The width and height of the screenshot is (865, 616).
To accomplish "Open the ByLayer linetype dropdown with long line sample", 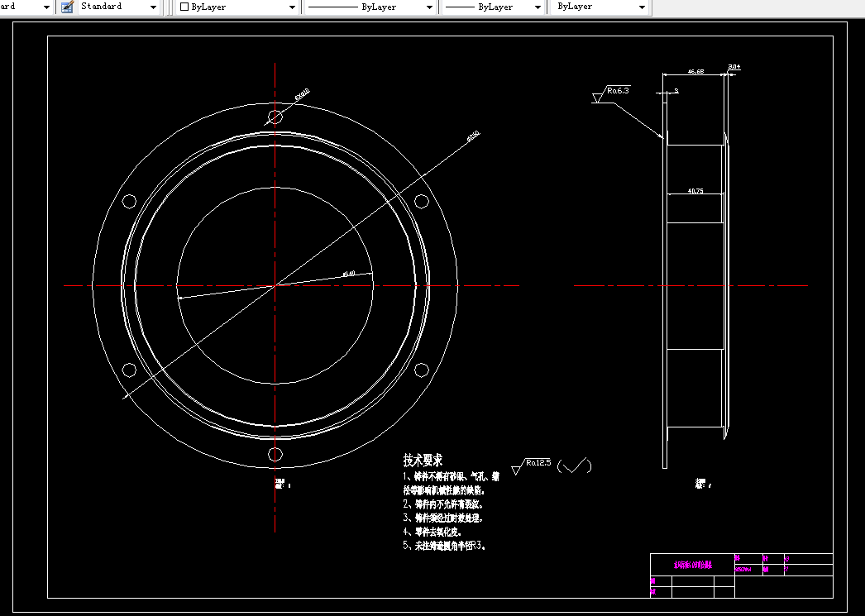I will point(429,7).
